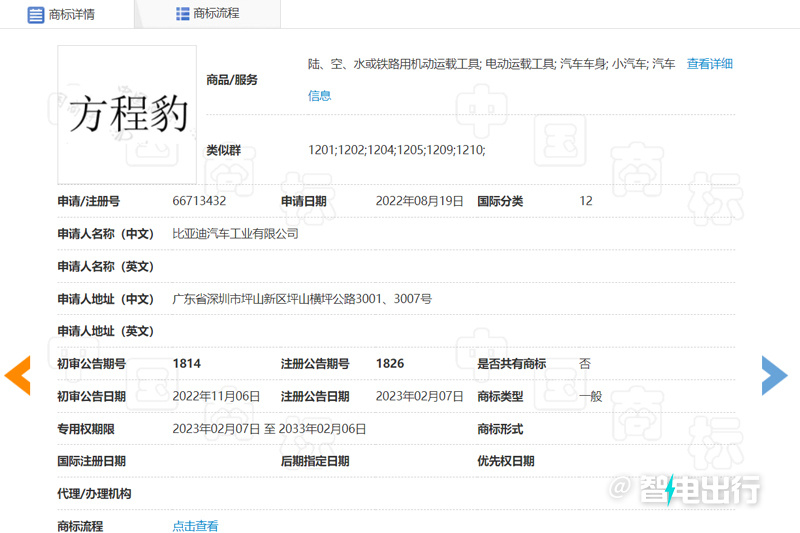Viewport: 800px width, 533px height.
Task: Select registration number 66713432
Action: (x=199, y=201)
